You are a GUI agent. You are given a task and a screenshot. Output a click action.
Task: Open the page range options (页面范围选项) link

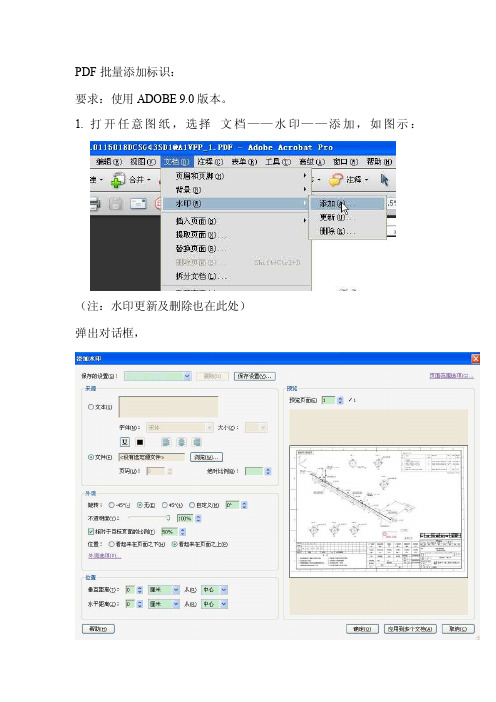tap(451, 376)
